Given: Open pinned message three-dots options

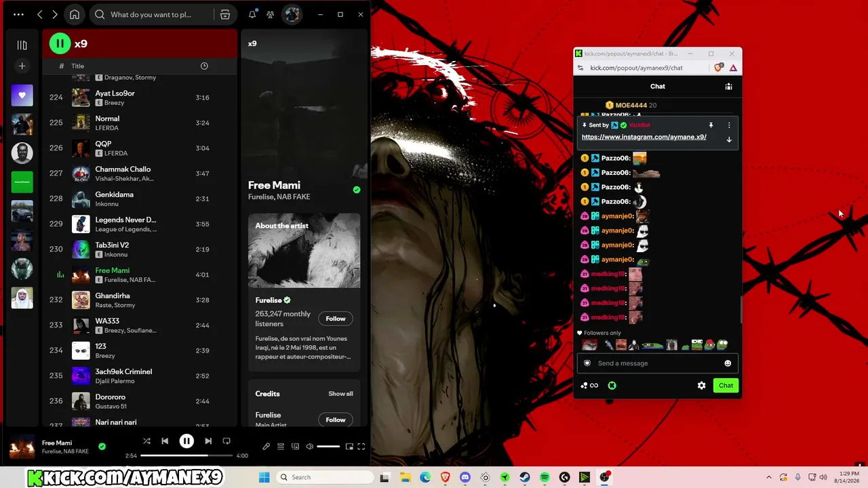Looking at the screenshot, I should pos(729,125).
